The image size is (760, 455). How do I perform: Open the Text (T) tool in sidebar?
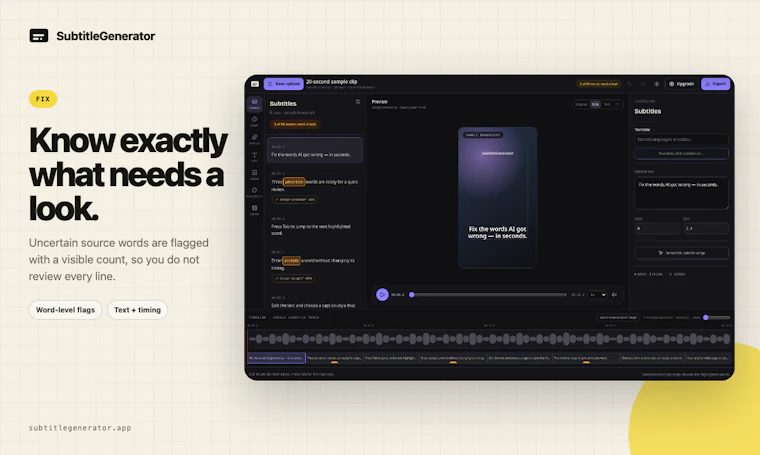[x=254, y=157]
